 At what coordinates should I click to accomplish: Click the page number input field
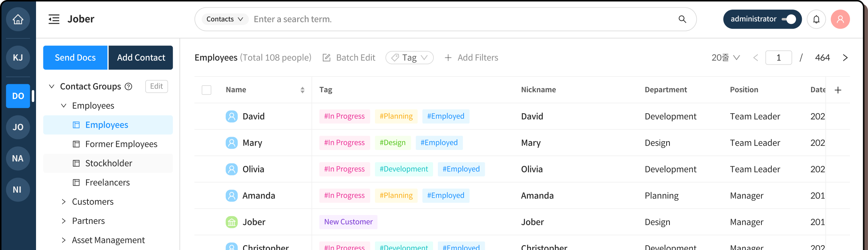pyautogui.click(x=778, y=58)
